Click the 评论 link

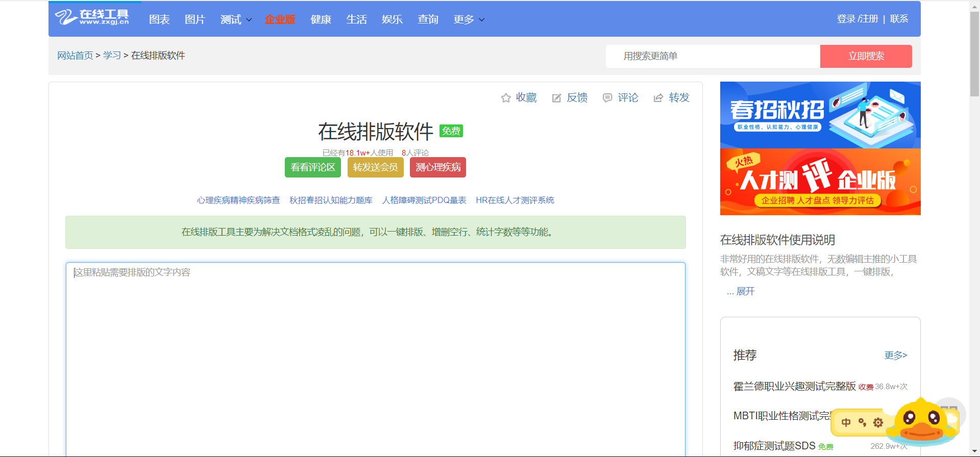(x=628, y=97)
